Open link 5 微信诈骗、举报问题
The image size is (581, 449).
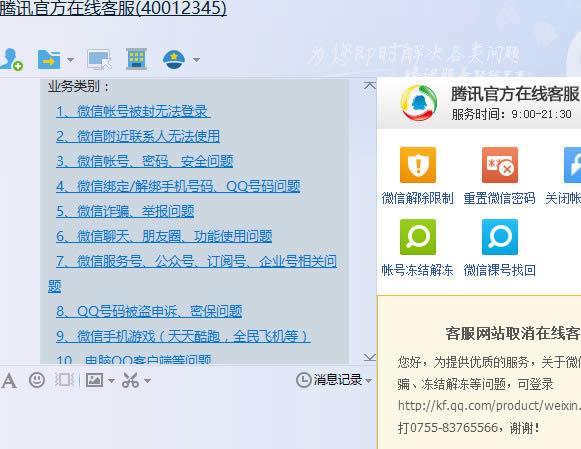(125, 212)
